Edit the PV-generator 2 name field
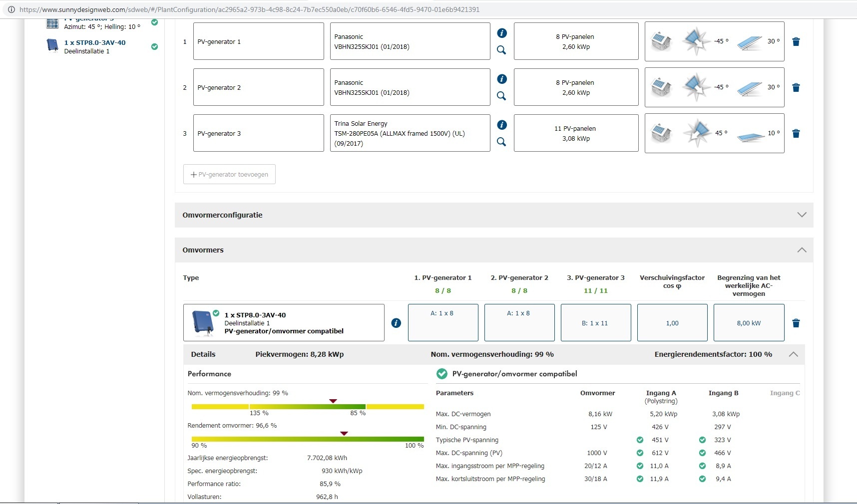The width and height of the screenshot is (857, 504). 258,87
